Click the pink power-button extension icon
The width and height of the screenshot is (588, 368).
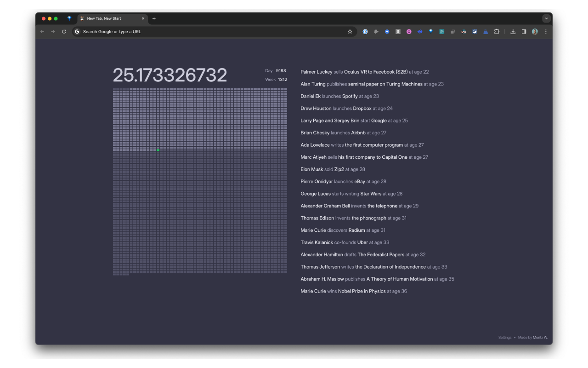(x=409, y=32)
